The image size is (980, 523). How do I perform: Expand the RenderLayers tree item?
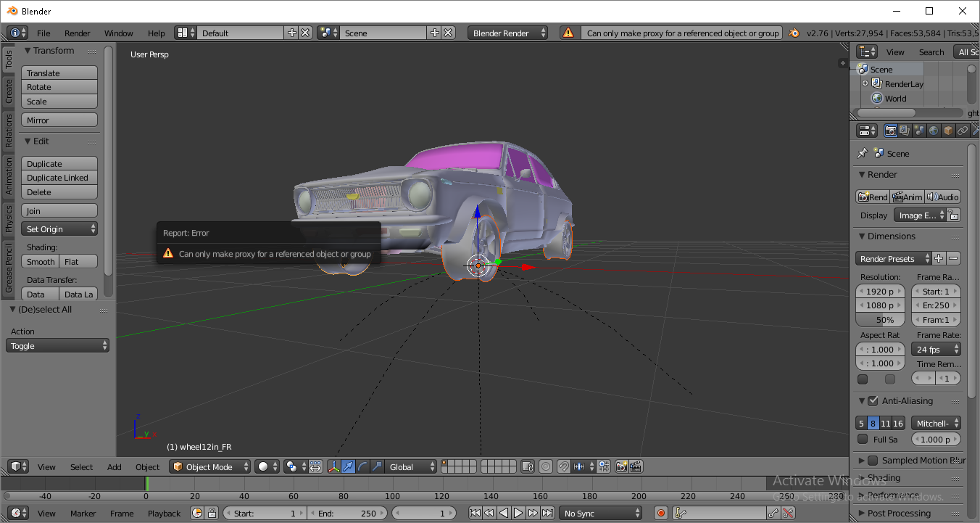pos(865,84)
